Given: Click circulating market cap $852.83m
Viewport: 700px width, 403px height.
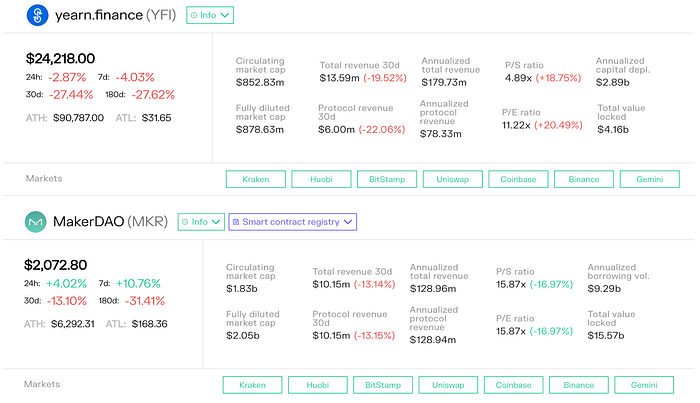Looking at the screenshot, I should [x=260, y=83].
